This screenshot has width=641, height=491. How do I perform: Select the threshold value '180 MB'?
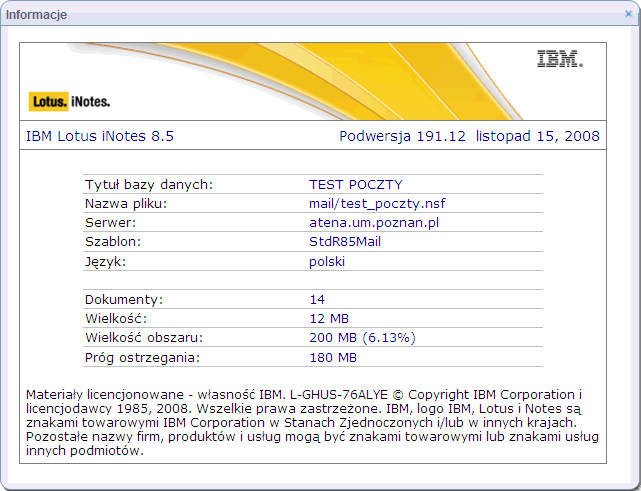333,358
